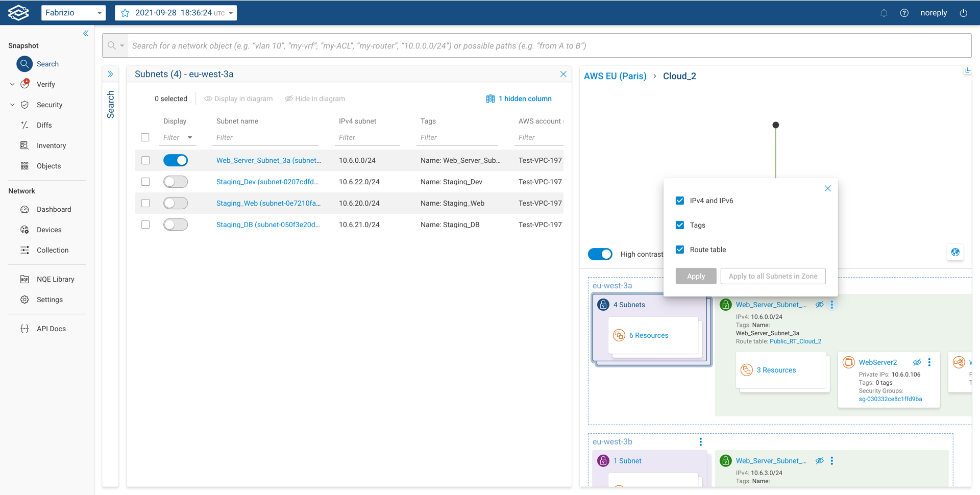Uncheck the Route table checkbox
The height and width of the screenshot is (495, 980).
(679, 250)
